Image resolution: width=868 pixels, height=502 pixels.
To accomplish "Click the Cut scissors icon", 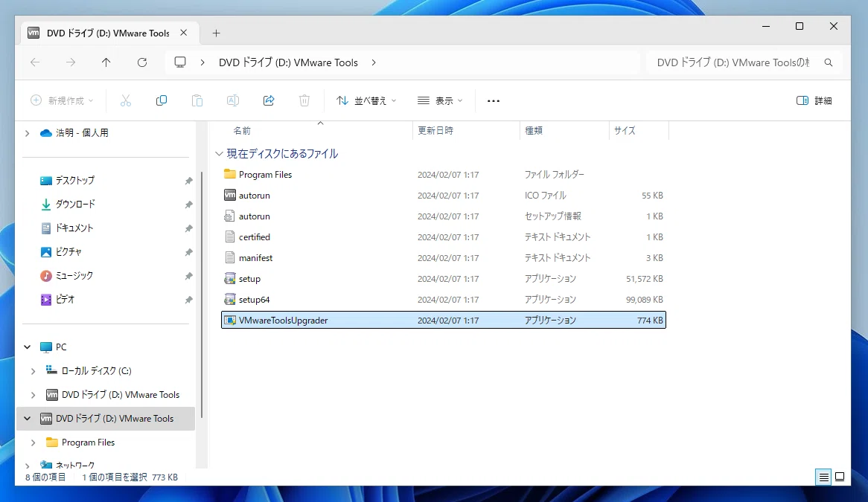I will tap(126, 100).
